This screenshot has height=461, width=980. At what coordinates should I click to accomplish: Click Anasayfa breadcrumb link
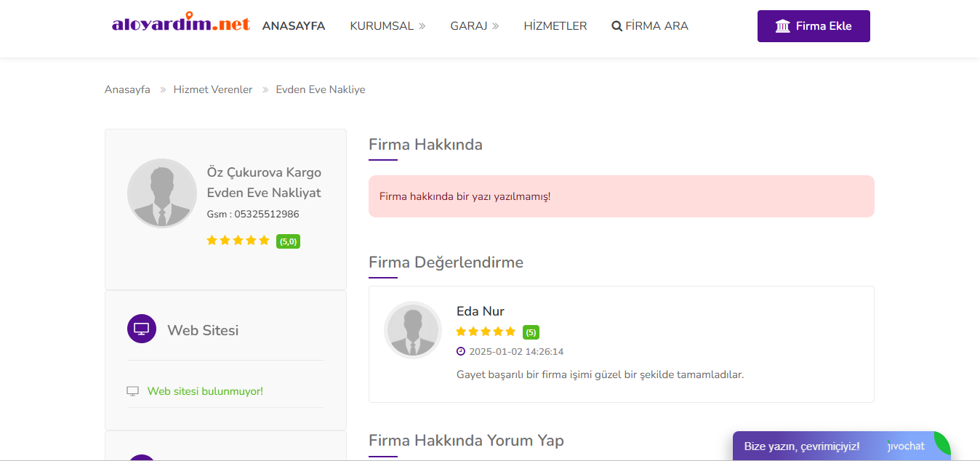(127, 89)
